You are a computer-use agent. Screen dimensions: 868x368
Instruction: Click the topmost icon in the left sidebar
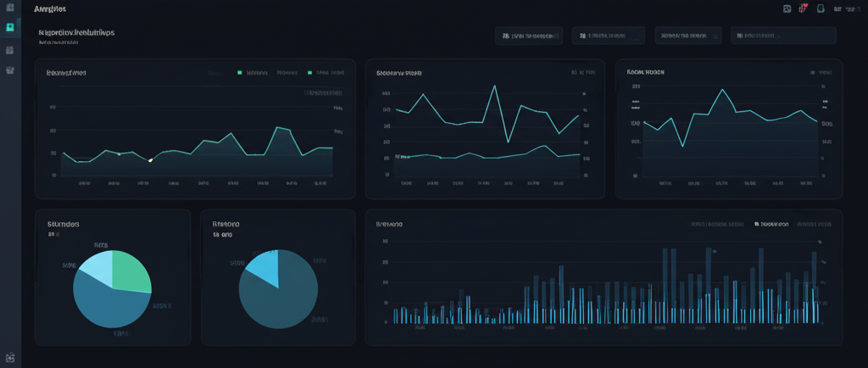[x=10, y=8]
